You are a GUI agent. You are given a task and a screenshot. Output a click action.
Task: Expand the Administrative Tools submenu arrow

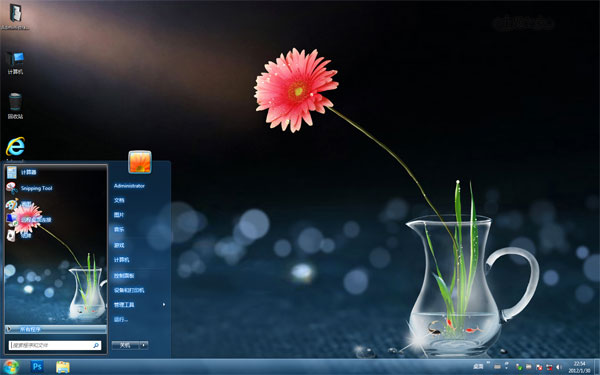164,305
